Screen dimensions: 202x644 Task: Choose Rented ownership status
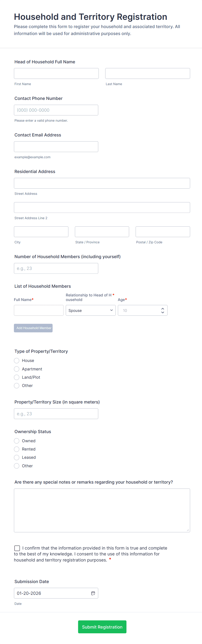click(17, 449)
